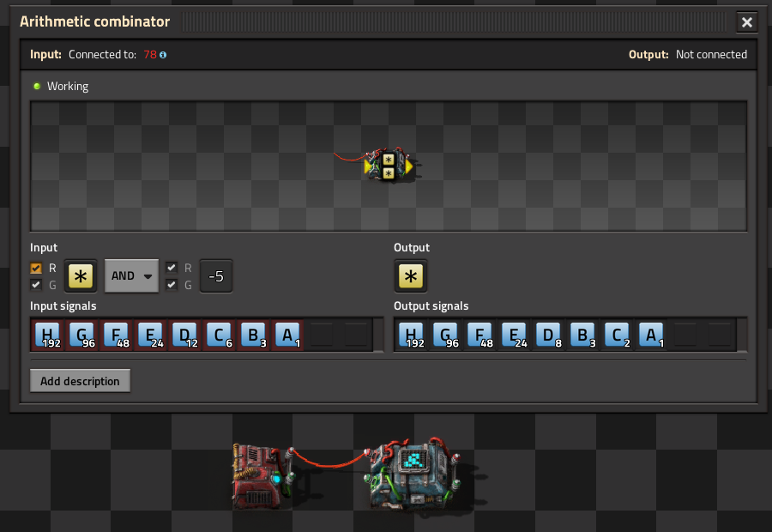Viewport: 772px width, 532px height.
Task: Click output signal G with value 96
Action: 446,335
